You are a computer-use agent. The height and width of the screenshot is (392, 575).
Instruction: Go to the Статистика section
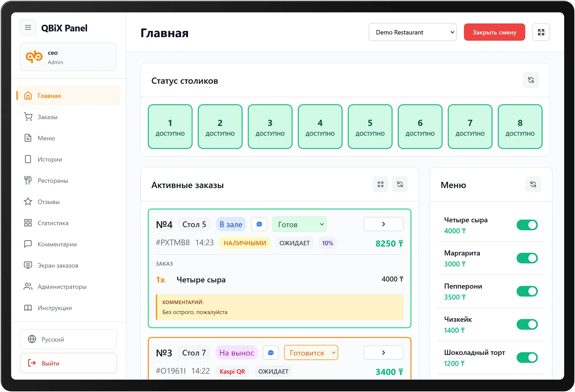tap(53, 223)
